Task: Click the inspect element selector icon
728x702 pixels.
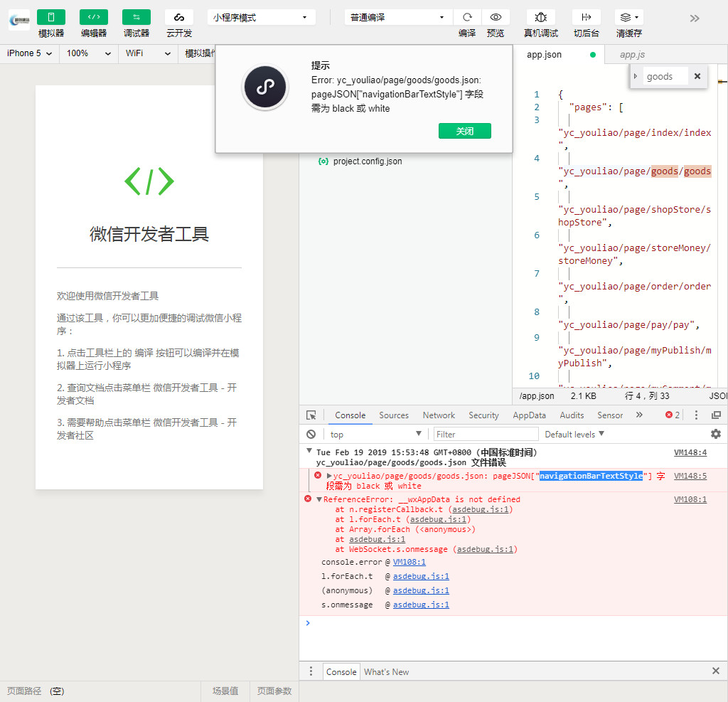Action: [311, 415]
